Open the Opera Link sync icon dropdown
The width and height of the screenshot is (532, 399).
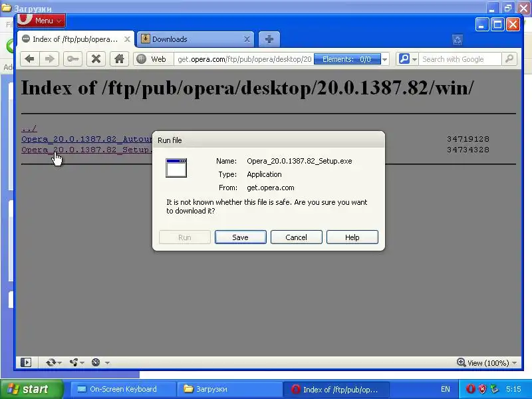pos(54,362)
